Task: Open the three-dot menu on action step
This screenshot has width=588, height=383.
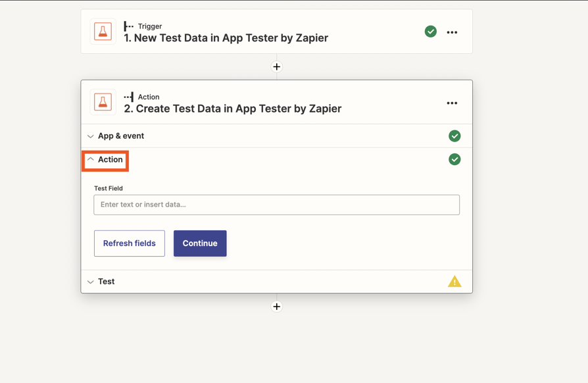Action: coord(452,103)
